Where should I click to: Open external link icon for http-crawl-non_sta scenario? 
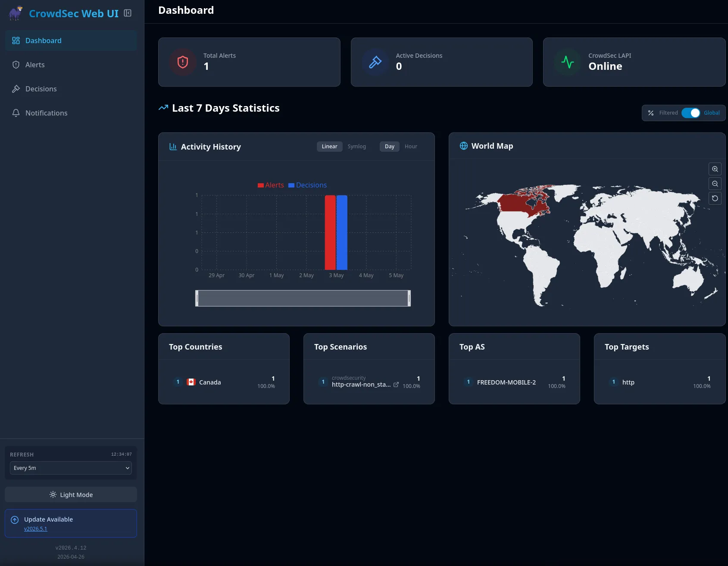click(x=396, y=385)
